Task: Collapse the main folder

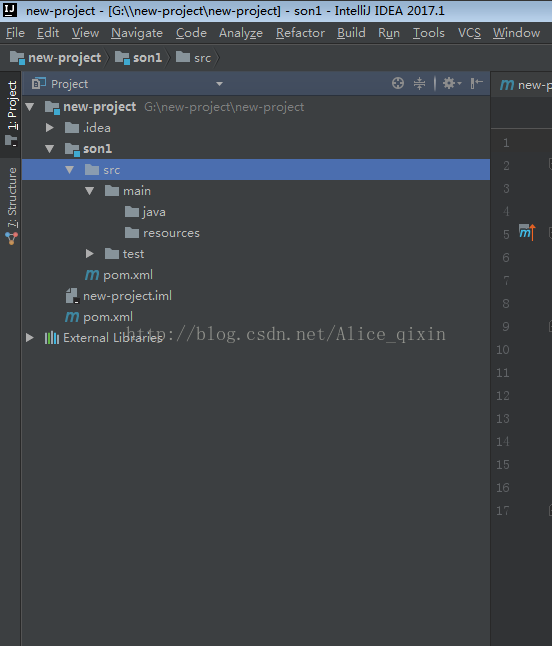Action: pyautogui.click(x=89, y=191)
